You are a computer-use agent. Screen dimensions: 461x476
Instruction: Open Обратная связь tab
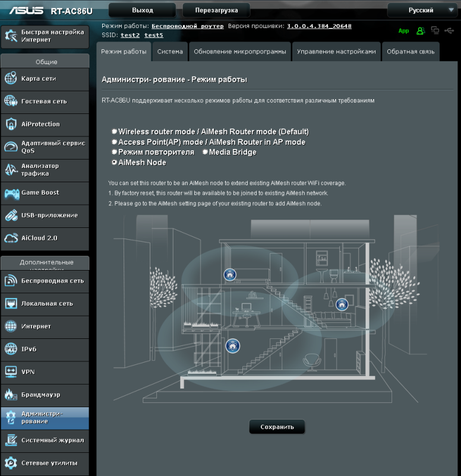click(411, 52)
